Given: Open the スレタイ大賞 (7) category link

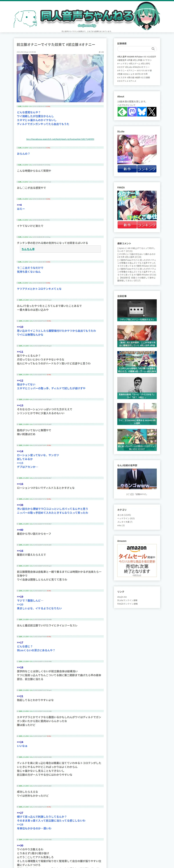Looking at the screenshot, I should 125,522.
